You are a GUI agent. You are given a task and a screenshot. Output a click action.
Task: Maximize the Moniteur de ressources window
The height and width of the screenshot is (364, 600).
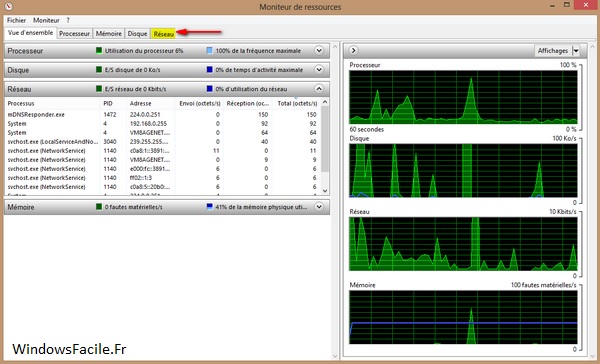click(567, 5)
